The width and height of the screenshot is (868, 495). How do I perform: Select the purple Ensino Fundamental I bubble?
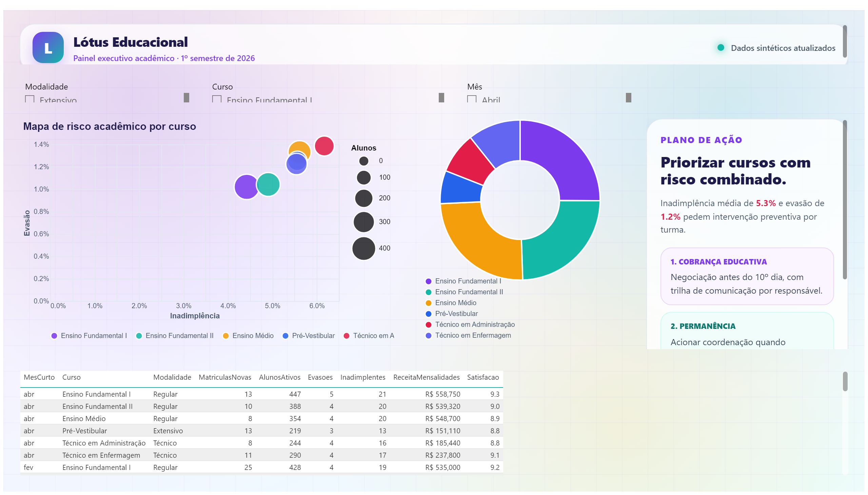[x=246, y=187]
